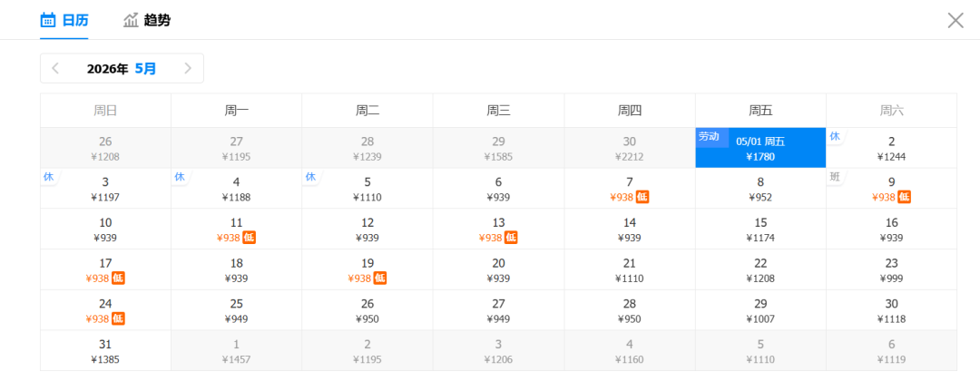Image resolution: width=980 pixels, height=391 pixels.
Task: Click the calendar icon beside 日历
Action: click(48, 20)
